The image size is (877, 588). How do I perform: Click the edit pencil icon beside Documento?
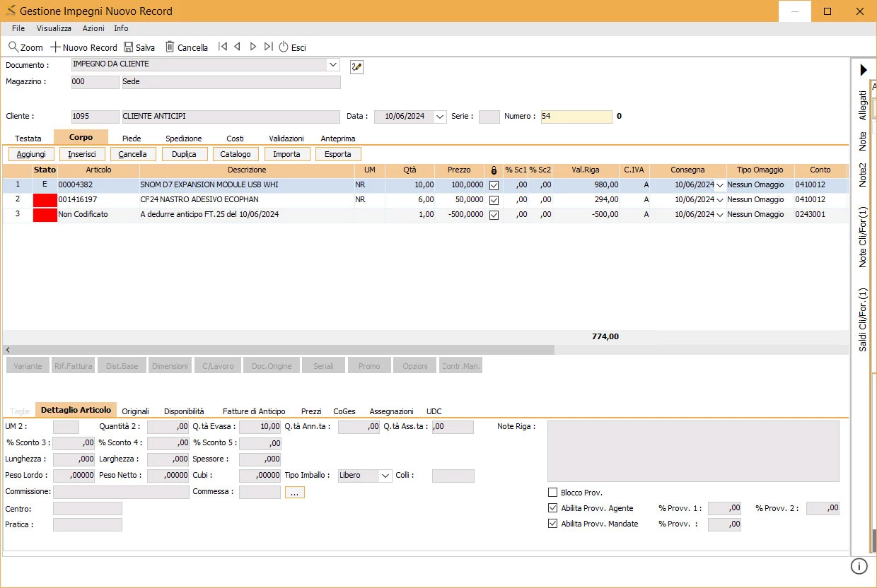tap(356, 66)
